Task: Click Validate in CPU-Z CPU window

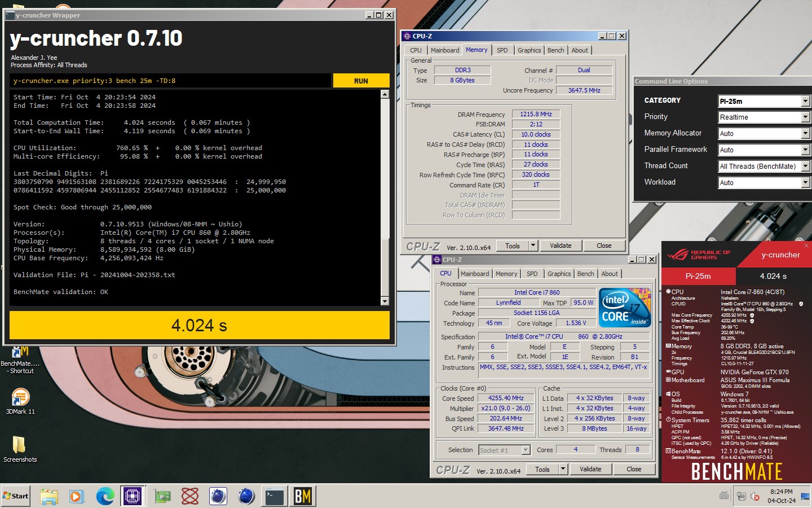Action: click(590, 469)
